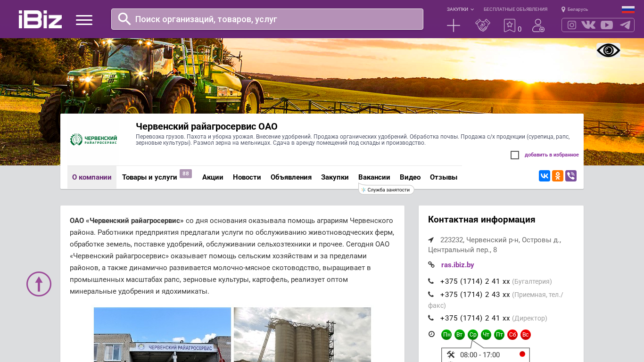
Task: Select Tuesday 'Вт' schedule day
Action: click(x=460, y=335)
